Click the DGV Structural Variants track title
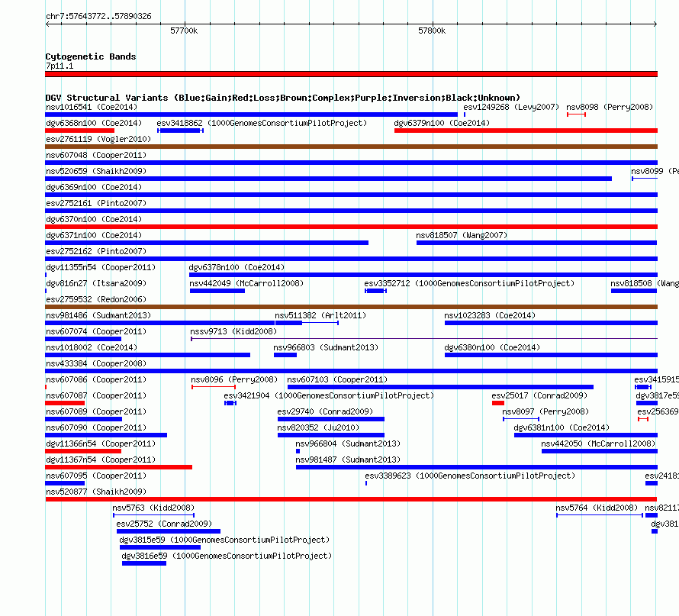This screenshot has height=616, width=679. [x=283, y=98]
